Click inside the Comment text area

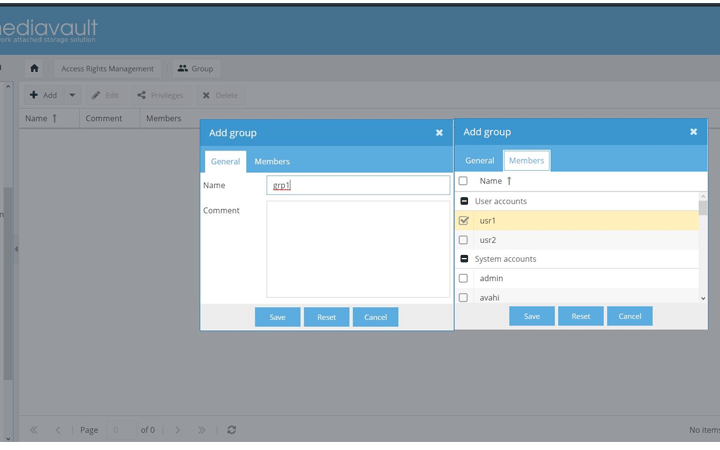[358, 249]
